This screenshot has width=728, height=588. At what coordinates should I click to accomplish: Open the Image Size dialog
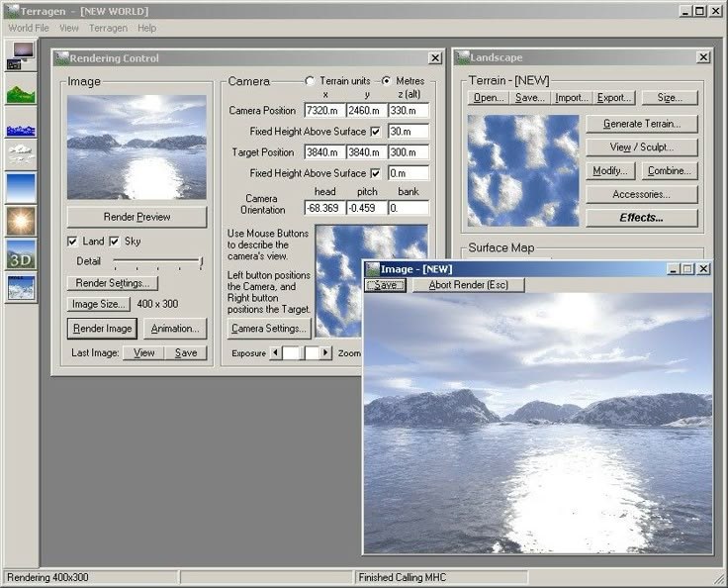99,304
